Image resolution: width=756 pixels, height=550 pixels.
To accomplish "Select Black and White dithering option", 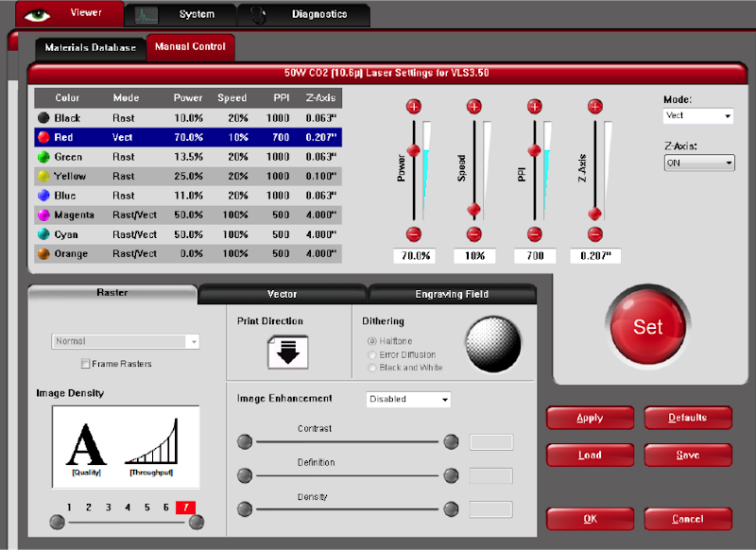I will pos(371,368).
